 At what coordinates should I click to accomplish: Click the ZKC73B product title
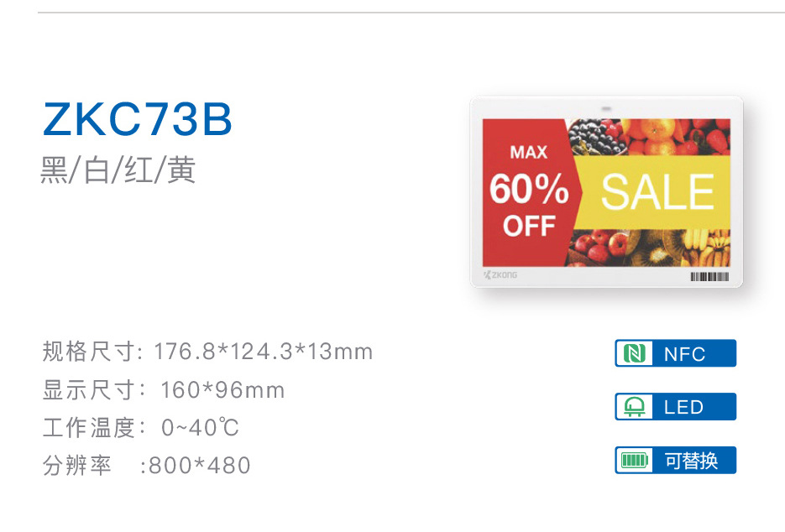138,120
